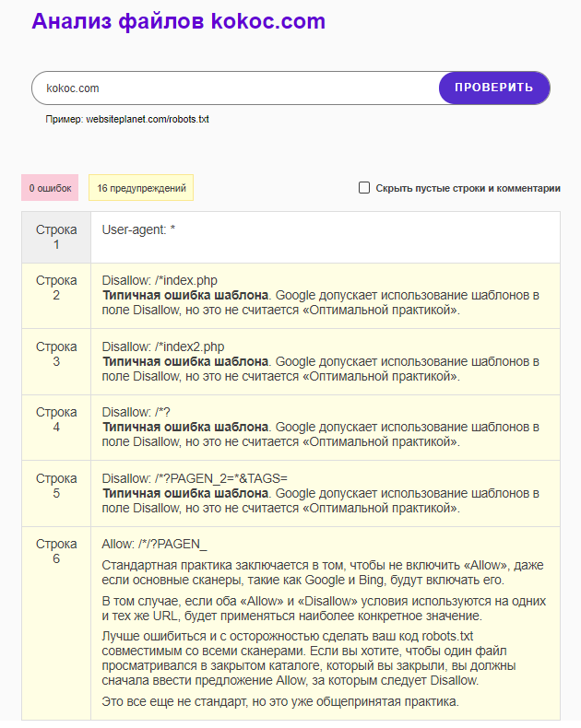Viewport: 581px width, 728px height.
Task: Click 'Disallow: /*?' text
Action: point(136,412)
